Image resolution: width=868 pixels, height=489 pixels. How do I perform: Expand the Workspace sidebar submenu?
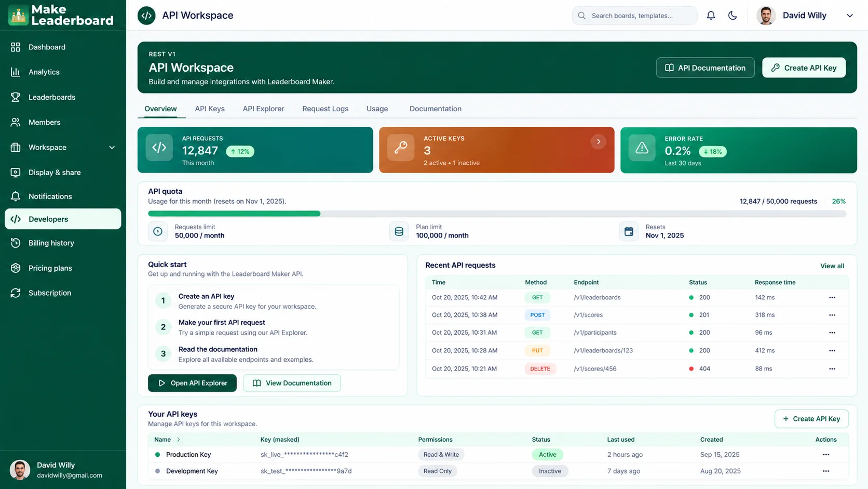coord(112,148)
